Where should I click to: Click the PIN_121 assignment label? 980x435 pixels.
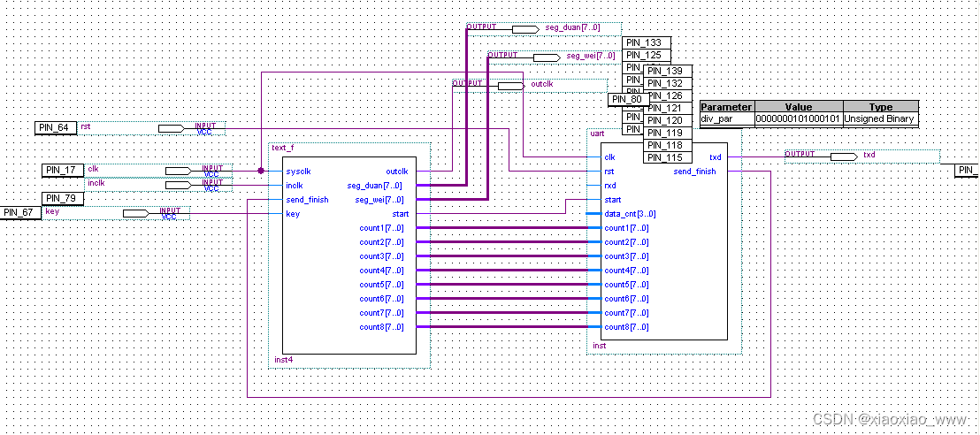[668, 108]
